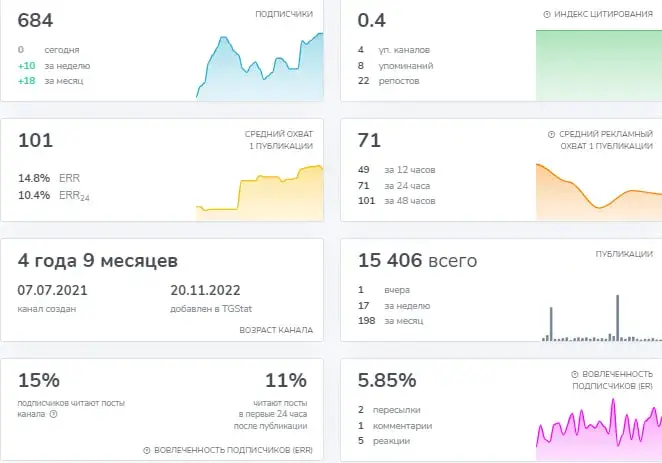
Task: Select the '14.8% ERR' row
Action: pyautogui.click(x=49, y=178)
